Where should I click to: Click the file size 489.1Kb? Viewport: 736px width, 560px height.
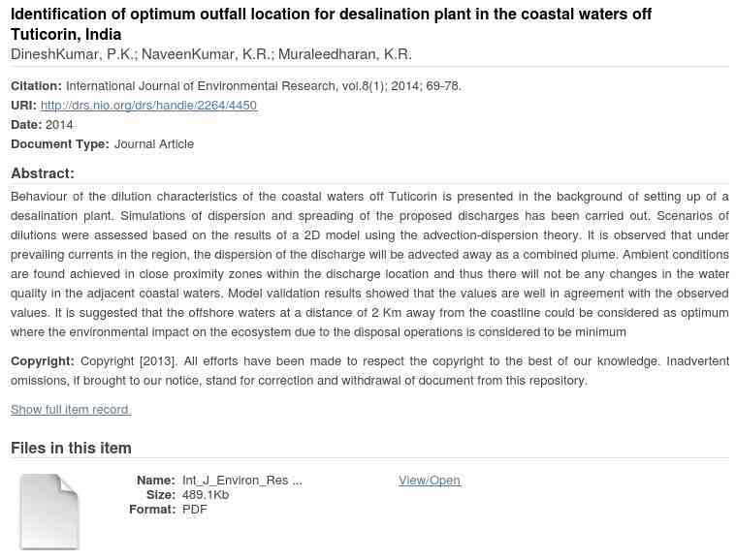click(x=206, y=495)
